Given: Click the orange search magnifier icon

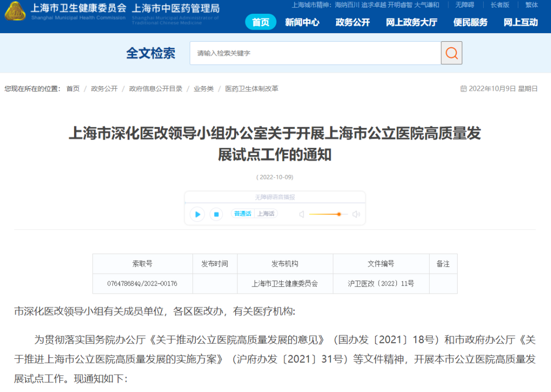Looking at the screenshot, I should click(452, 53).
